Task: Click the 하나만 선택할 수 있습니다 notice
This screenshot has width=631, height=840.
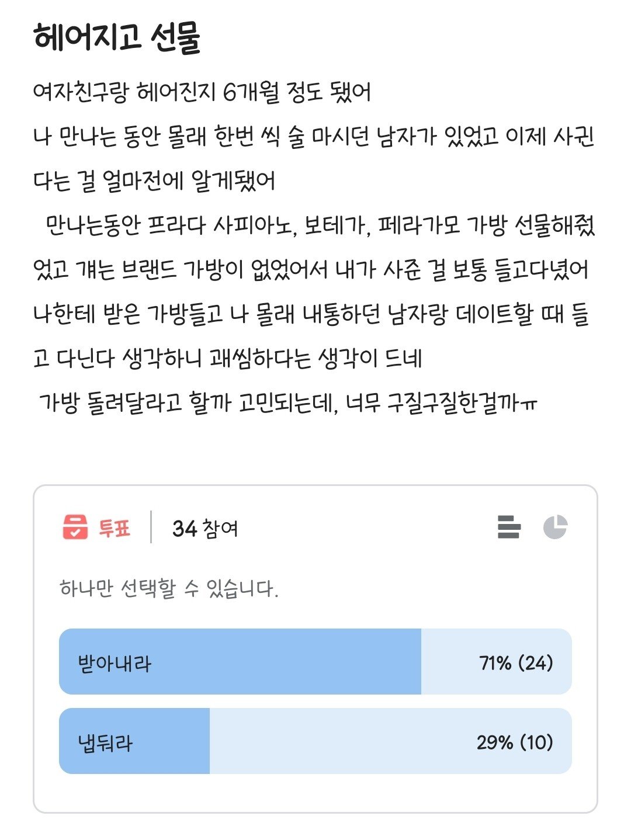Action: point(169,588)
